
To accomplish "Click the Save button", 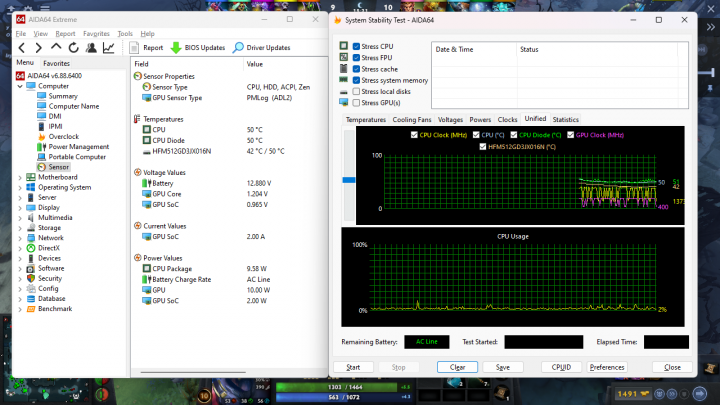I will pyautogui.click(x=503, y=367).
